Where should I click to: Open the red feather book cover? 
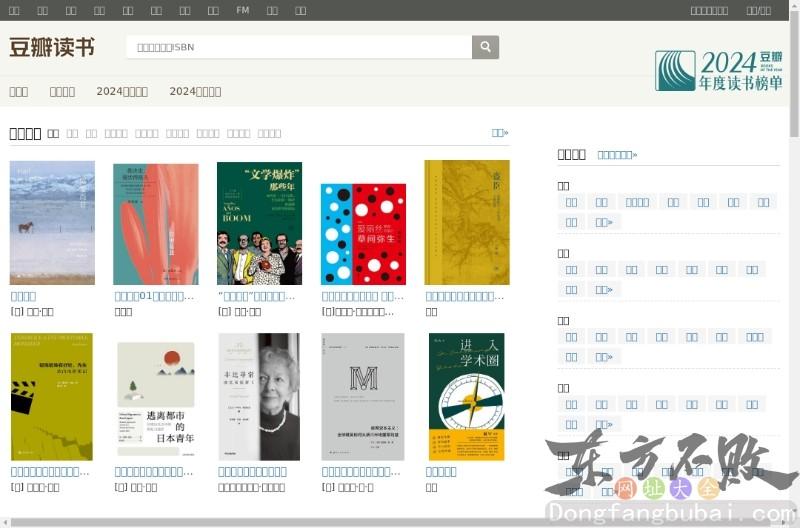[156, 224]
